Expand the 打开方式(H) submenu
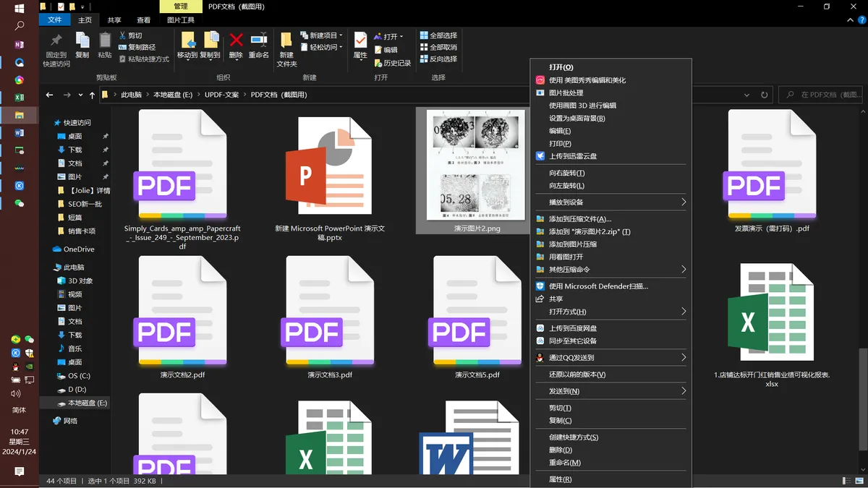Image resolution: width=868 pixels, height=488 pixels. coord(611,312)
